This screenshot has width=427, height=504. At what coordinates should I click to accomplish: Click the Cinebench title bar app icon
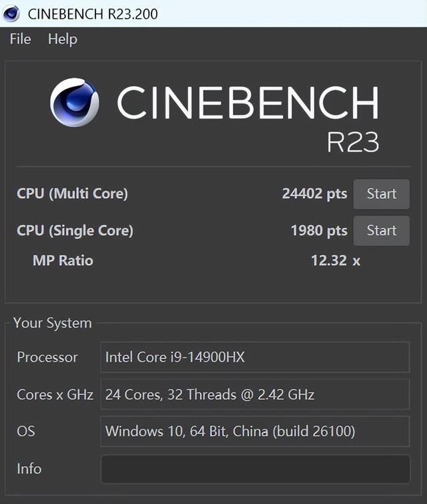pyautogui.click(x=13, y=13)
